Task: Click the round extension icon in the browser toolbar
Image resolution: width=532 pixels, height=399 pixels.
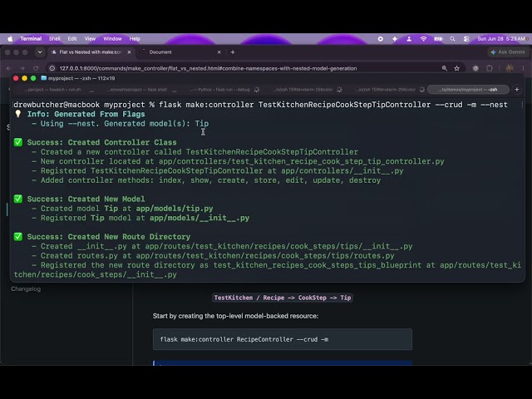Action: pos(475,68)
